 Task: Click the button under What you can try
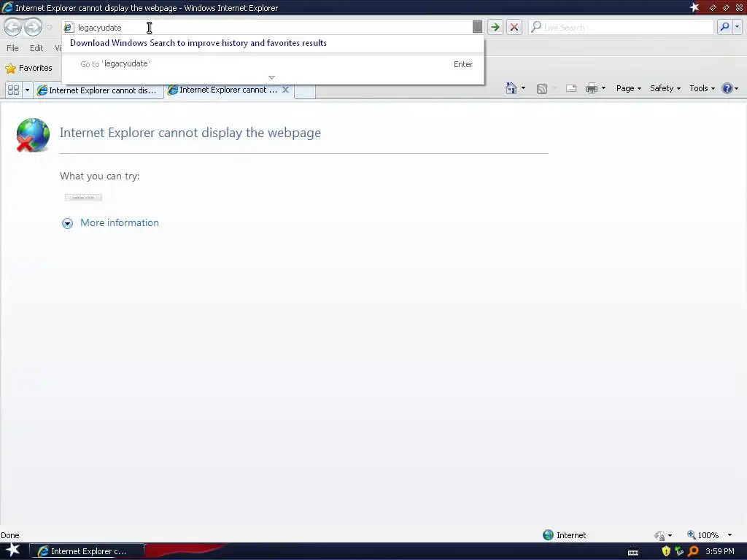[83, 198]
